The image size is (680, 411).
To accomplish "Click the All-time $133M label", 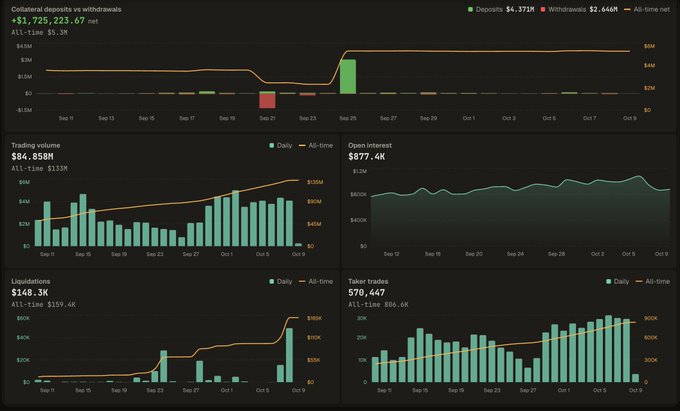I will click(x=39, y=169).
